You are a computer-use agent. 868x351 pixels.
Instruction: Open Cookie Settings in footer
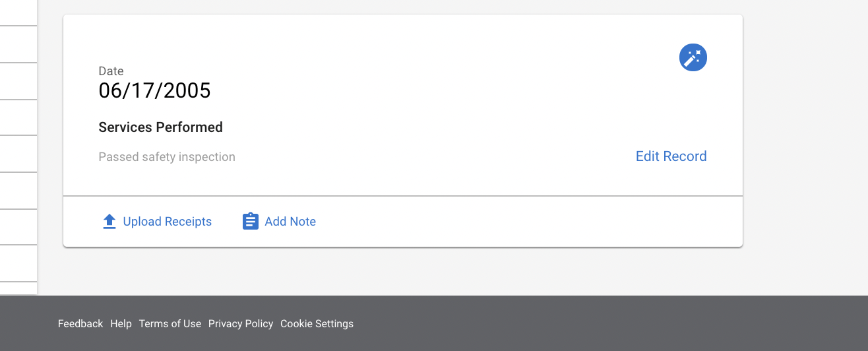click(x=317, y=324)
